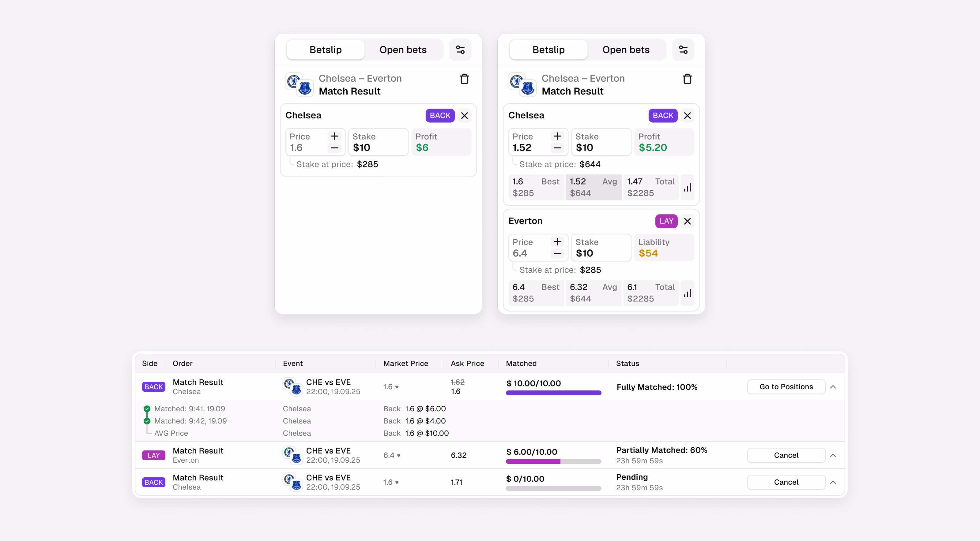This screenshot has width=980, height=541.
Task: Increase the price of 1.52 with plus
Action: (x=557, y=136)
